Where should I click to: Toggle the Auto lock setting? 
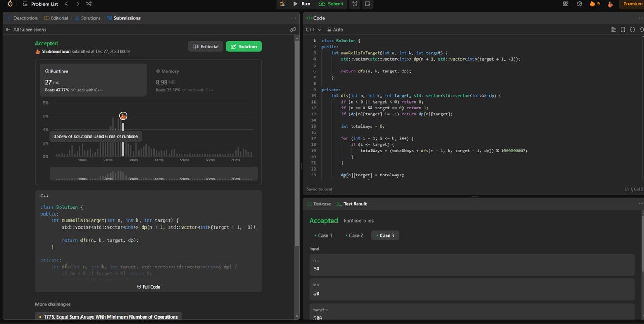(x=335, y=30)
